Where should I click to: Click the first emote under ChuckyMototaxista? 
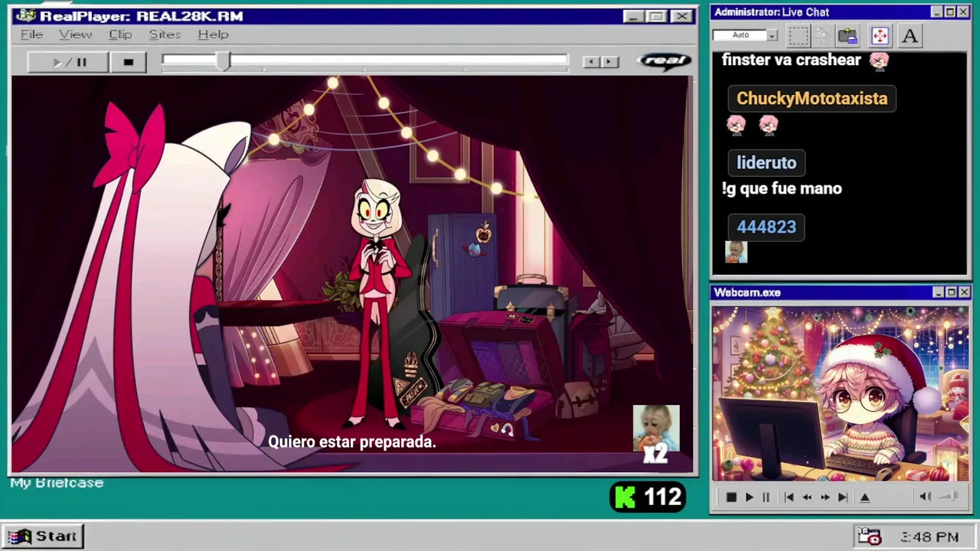[736, 125]
